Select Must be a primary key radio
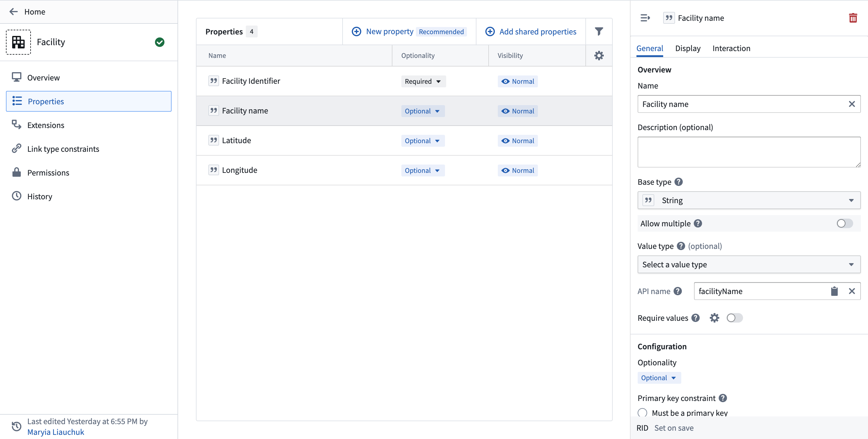The width and height of the screenshot is (868, 439). (642, 413)
